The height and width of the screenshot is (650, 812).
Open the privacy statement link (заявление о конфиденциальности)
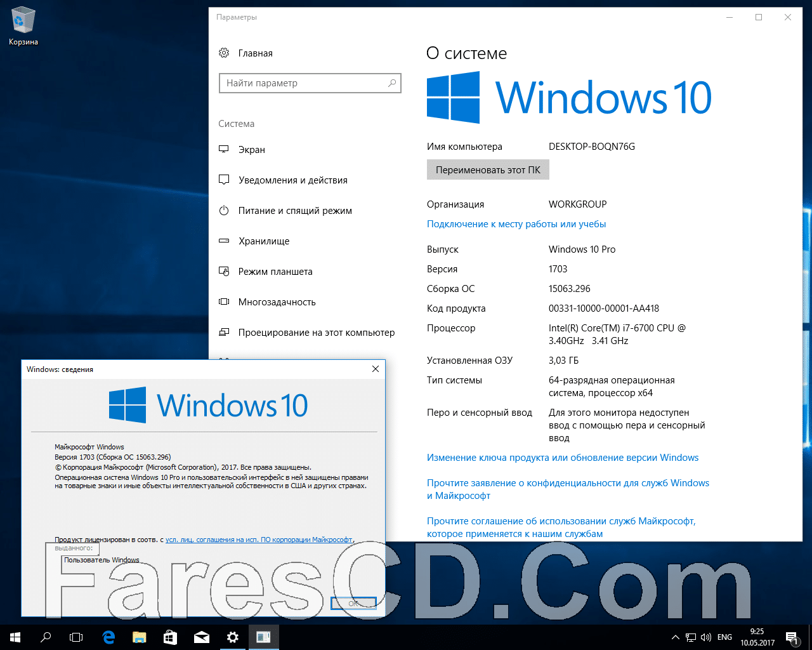[x=568, y=489]
